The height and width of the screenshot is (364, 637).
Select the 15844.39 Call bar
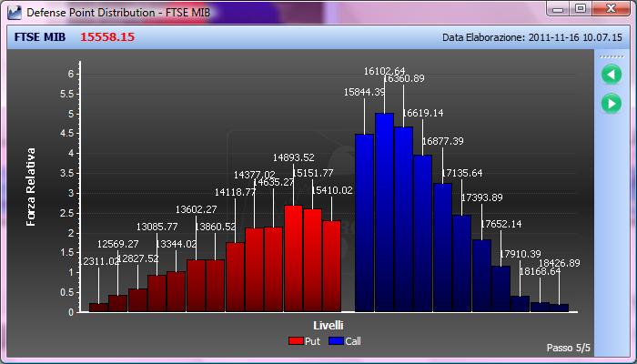coord(364,223)
